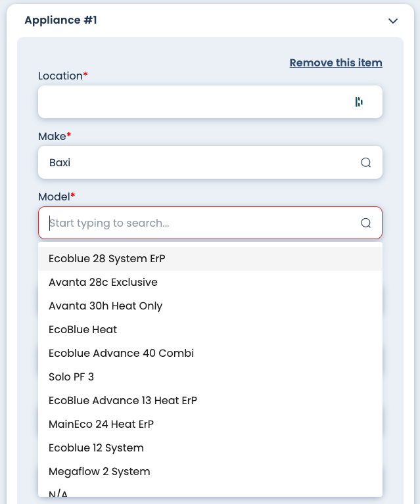The height and width of the screenshot is (504, 420).
Task: Select Solo PF 3 model
Action: click(71, 377)
